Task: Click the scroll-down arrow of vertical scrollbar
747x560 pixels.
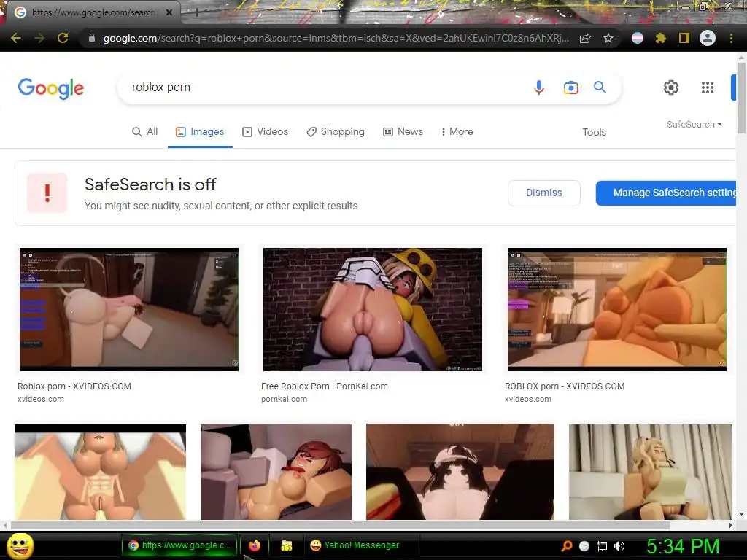Action: (x=741, y=514)
